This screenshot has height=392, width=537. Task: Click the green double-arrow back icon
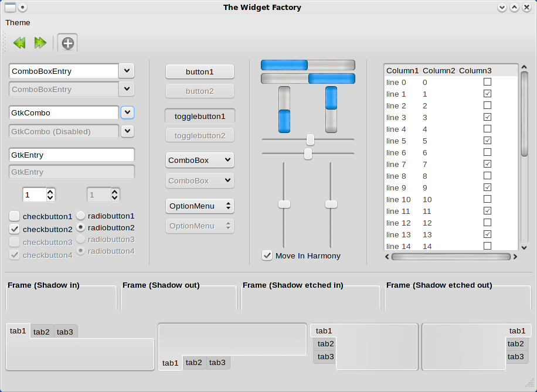click(x=19, y=43)
